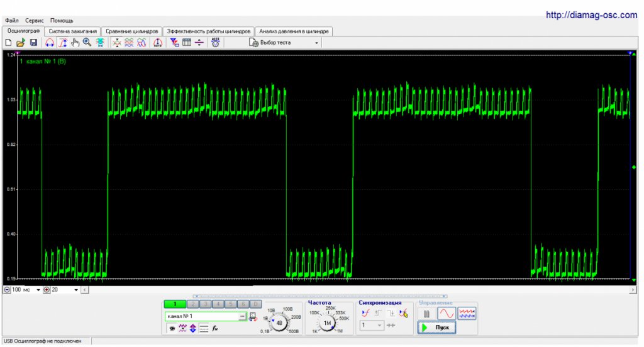644x347 pixels.
Task: Expand the 100 мс time scale dropdown
Action: [38, 290]
